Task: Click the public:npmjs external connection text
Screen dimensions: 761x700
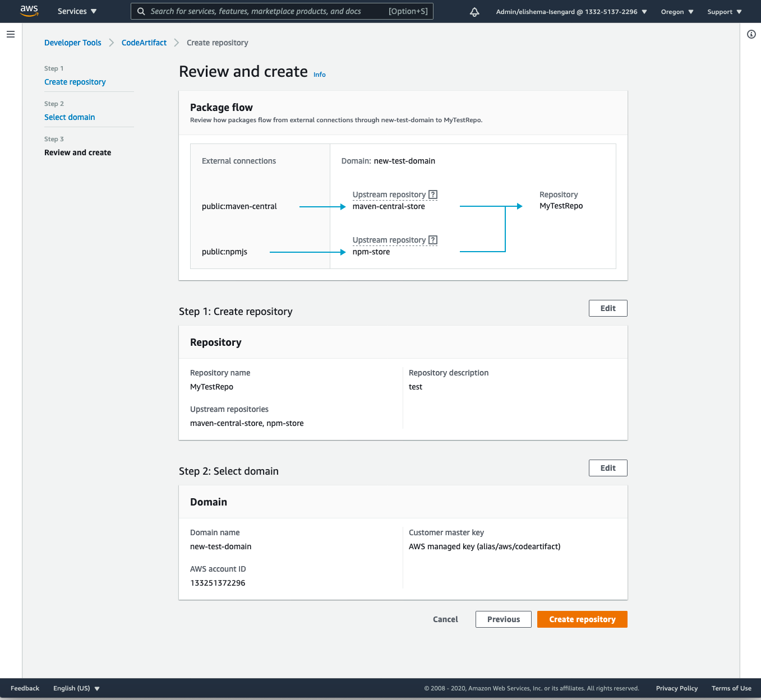Action: click(224, 252)
